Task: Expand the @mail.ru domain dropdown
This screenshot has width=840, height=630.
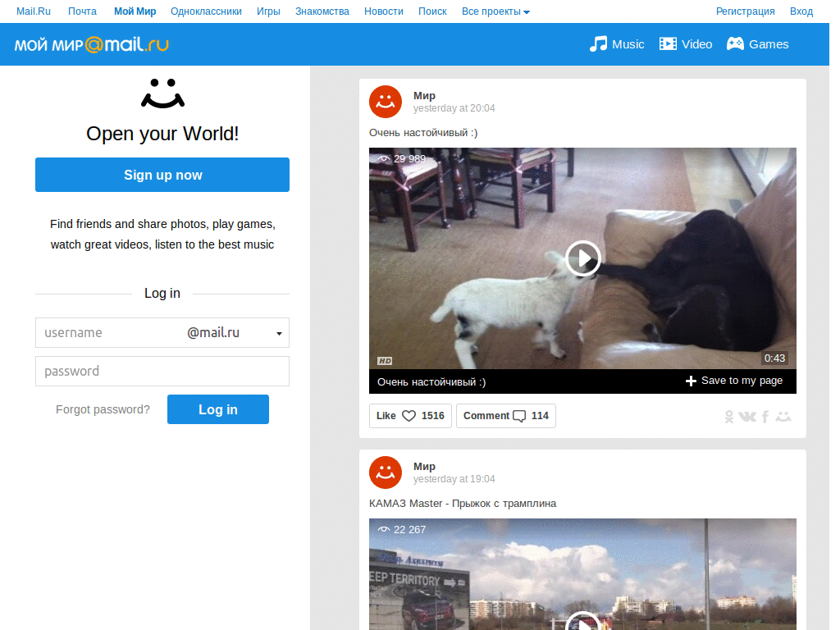Action: coord(279,333)
